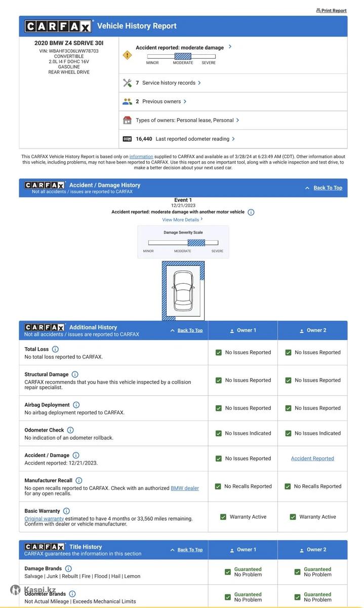Open the Accident Reported link
The height and width of the screenshot is (608, 364).
coord(312,459)
